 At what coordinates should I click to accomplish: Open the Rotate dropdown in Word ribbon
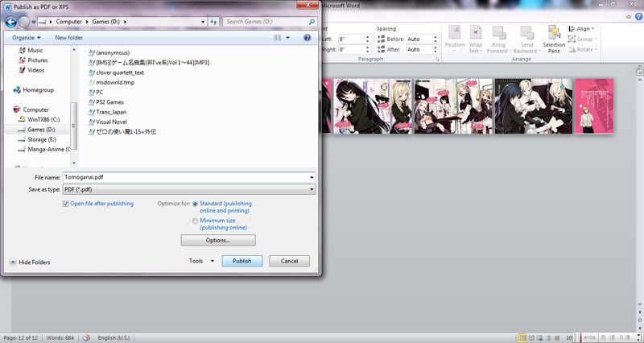pyautogui.click(x=583, y=49)
